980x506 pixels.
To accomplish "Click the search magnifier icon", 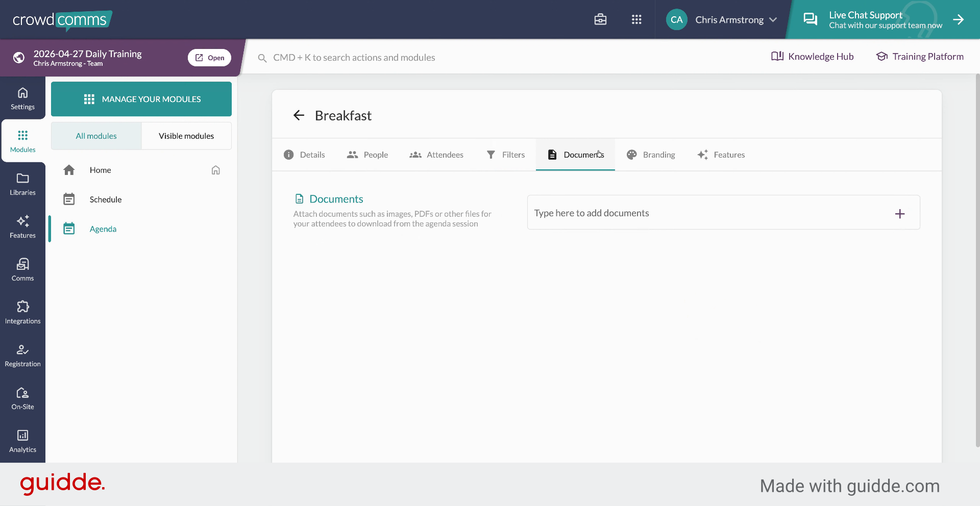I will (x=262, y=58).
